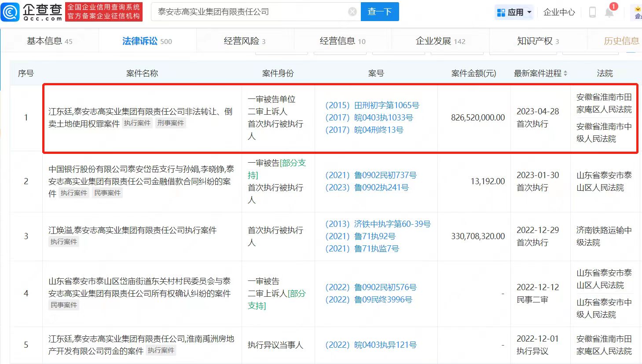
Task: Click the date 2023-04-28 首次执行
Action: pos(538,118)
